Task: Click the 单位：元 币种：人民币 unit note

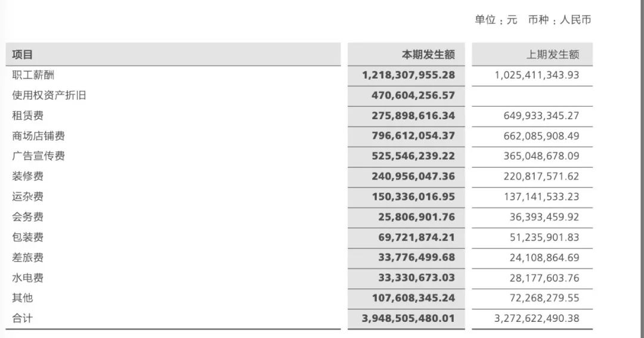Action: pyautogui.click(x=532, y=20)
